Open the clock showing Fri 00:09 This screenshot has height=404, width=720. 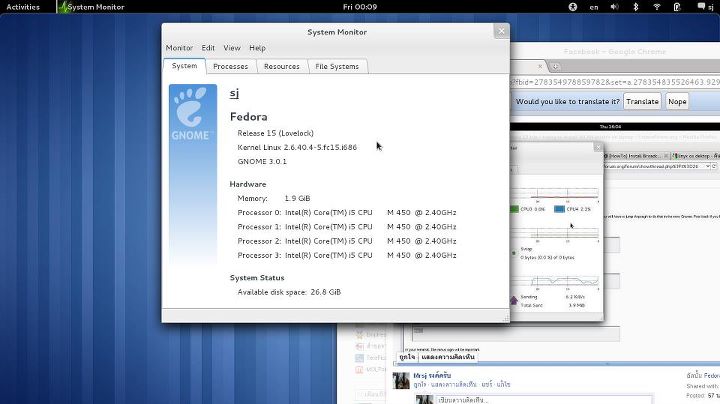point(360,7)
